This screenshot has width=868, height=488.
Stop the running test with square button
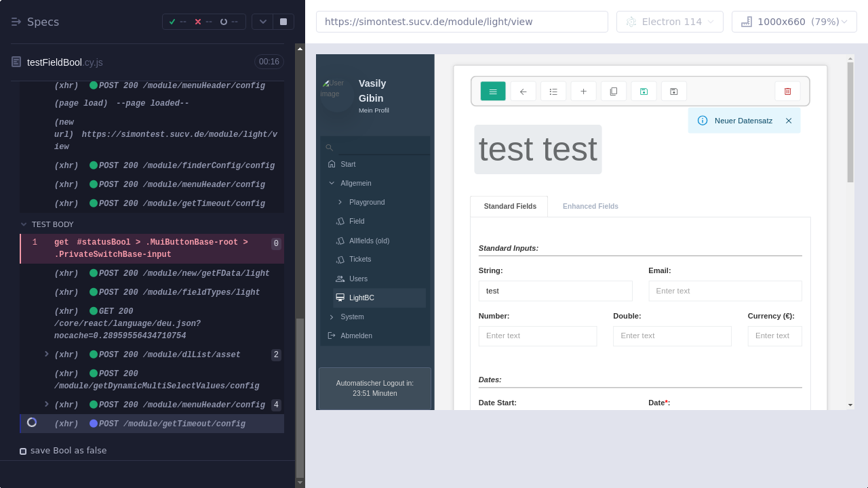coord(283,22)
